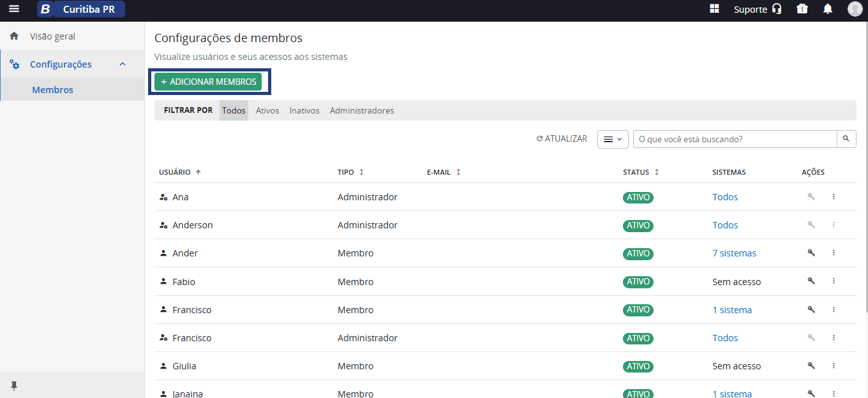Pin the sidebar with pushpin icon
The width and height of the screenshot is (868, 398).
(x=14, y=386)
